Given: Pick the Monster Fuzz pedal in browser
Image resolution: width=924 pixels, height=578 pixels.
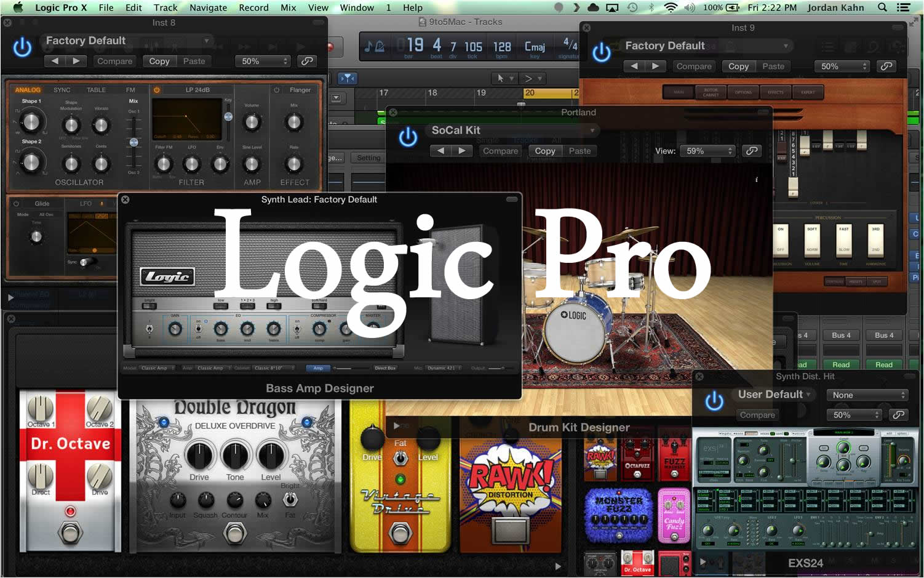Looking at the screenshot, I should click(618, 515).
